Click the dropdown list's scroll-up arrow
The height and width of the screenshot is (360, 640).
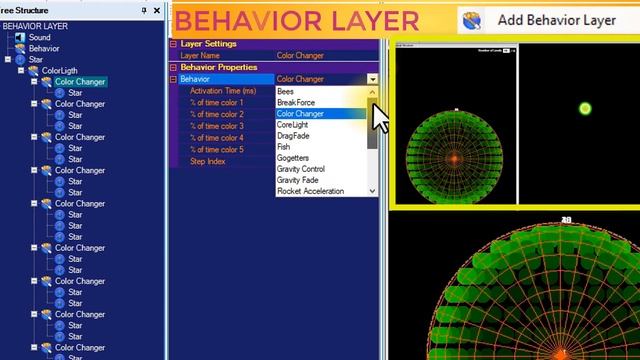[x=372, y=92]
